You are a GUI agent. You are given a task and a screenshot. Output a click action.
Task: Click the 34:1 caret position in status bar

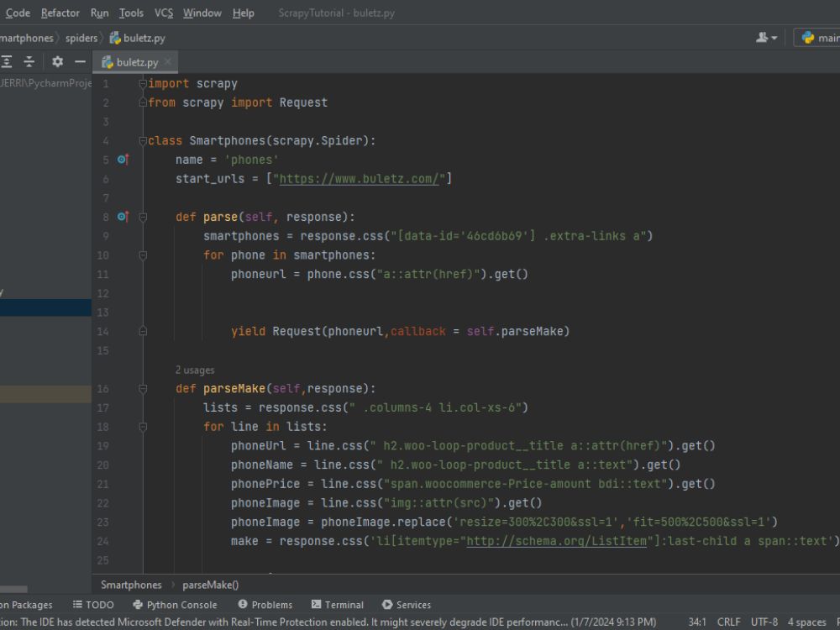[697, 622]
